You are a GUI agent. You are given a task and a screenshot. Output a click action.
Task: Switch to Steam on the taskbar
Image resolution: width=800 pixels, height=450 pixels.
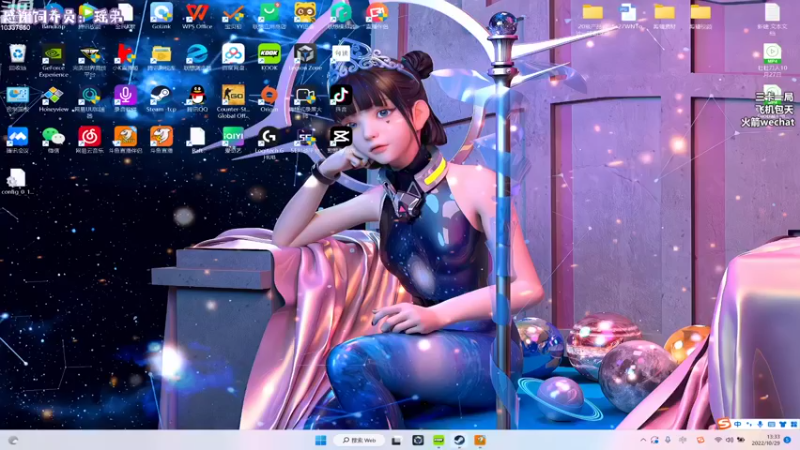[459, 440]
